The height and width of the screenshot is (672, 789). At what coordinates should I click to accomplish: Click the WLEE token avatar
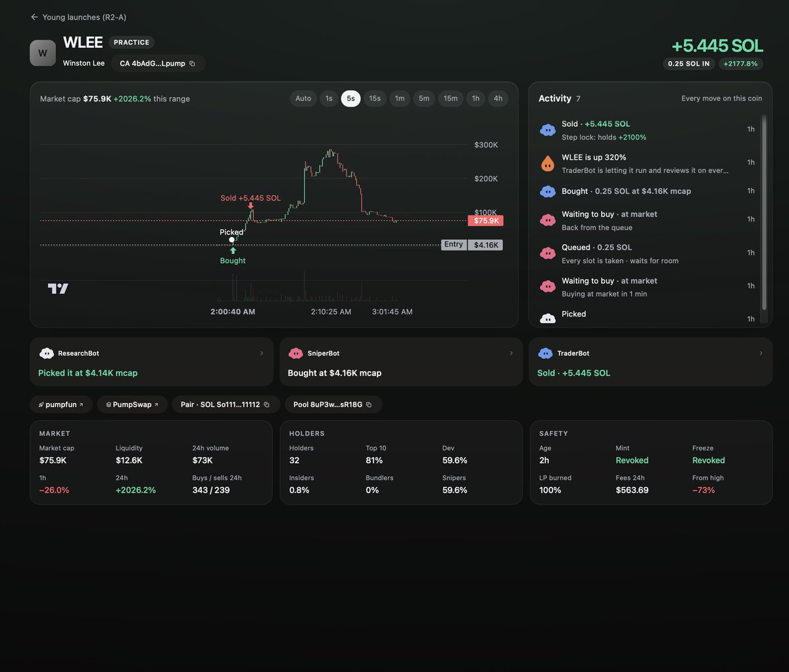click(43, 53)
